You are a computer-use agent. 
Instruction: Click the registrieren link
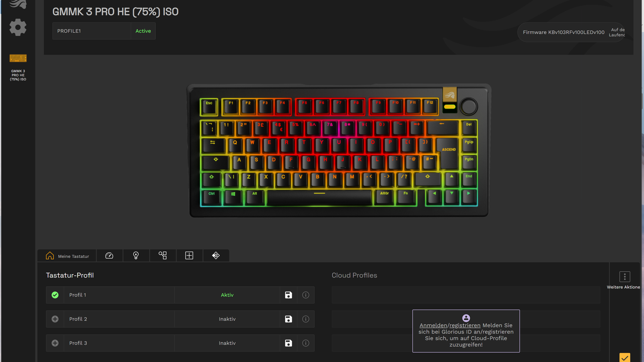click(x=465, y=326)
